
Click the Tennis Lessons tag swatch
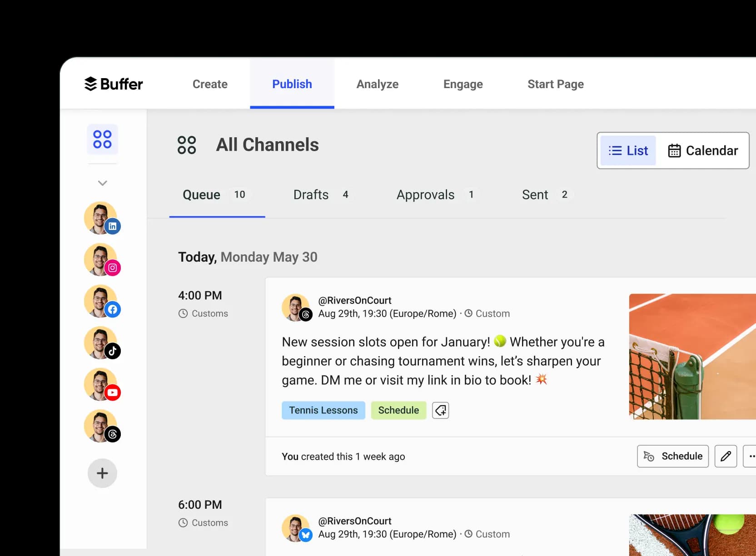(323, 410)
